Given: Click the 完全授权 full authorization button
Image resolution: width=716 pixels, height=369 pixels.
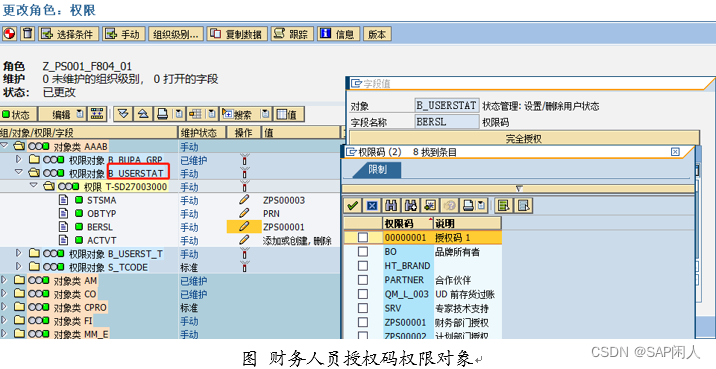Looking at the screenshot, I should [524, 138].
